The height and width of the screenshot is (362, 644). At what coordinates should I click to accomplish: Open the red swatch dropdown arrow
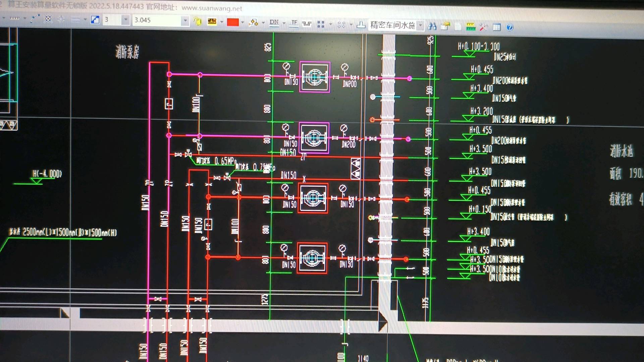(x=242, y=22)
